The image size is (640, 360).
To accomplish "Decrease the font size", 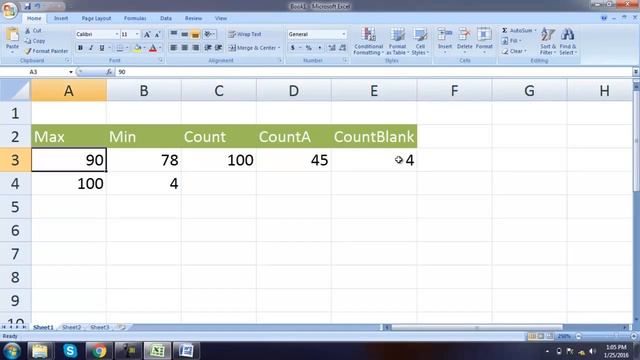I will point(158,34).
